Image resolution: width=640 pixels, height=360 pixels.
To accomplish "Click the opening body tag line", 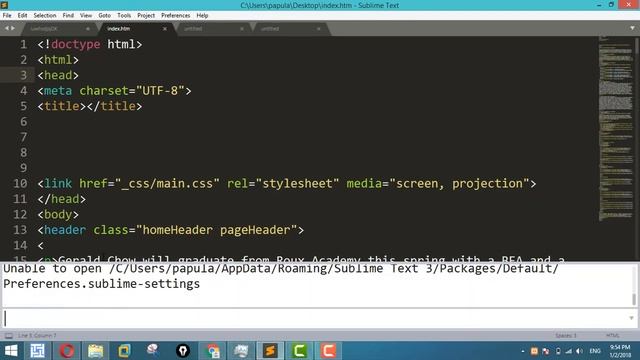I will pos(58,215).
